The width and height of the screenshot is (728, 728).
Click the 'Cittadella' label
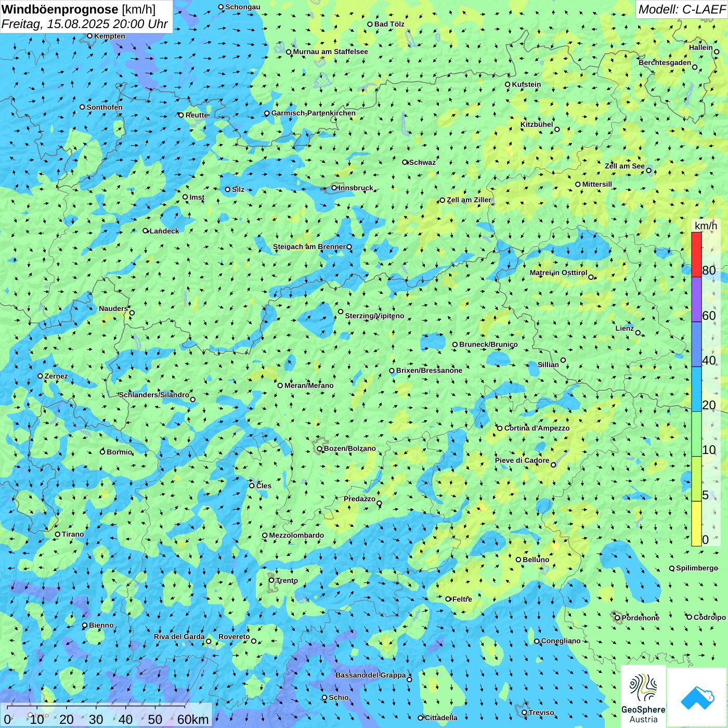[441, 718]
